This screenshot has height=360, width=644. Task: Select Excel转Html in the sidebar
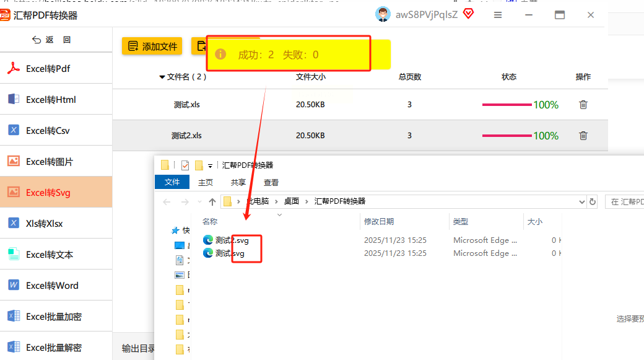tap(56, 100)
